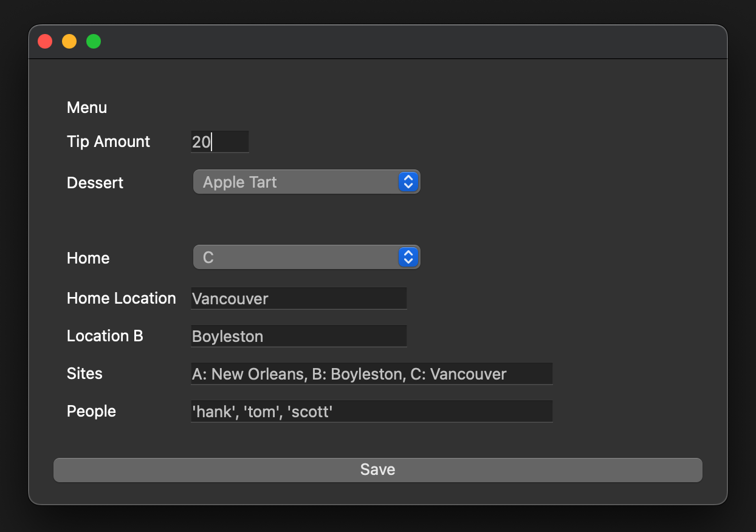Click the Menu heading label
The image size is (756, 532).
click(x=87, y=108)
